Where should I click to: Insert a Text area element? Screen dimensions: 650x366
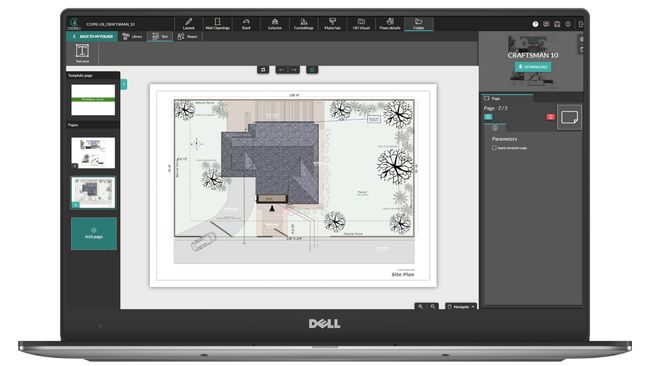tap(82, 53)
